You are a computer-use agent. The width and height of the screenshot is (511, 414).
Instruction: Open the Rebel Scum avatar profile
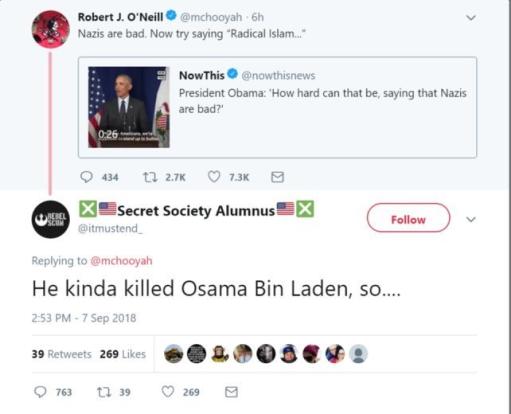[51, 219]
